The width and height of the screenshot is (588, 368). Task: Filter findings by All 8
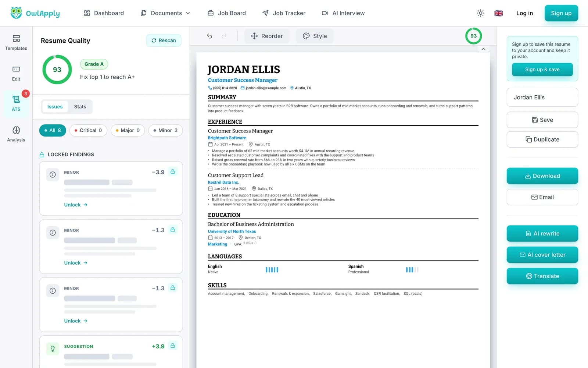(53, 130)
